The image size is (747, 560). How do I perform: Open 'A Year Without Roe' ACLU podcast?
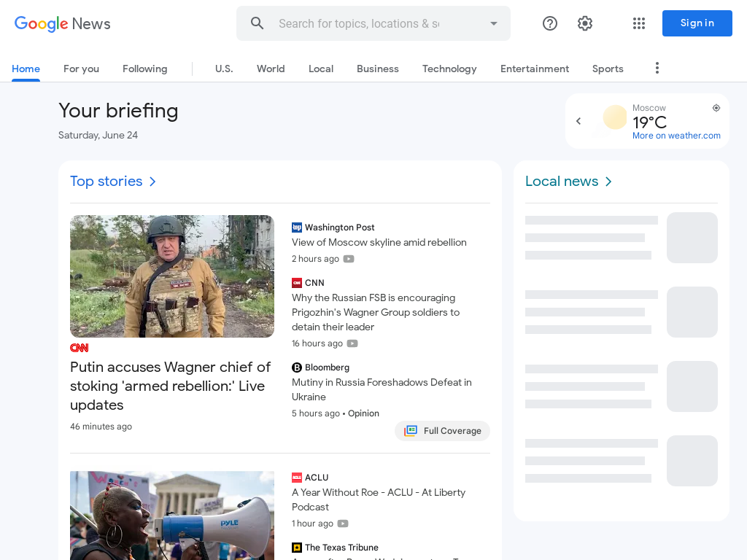click(x=379, y=499)
